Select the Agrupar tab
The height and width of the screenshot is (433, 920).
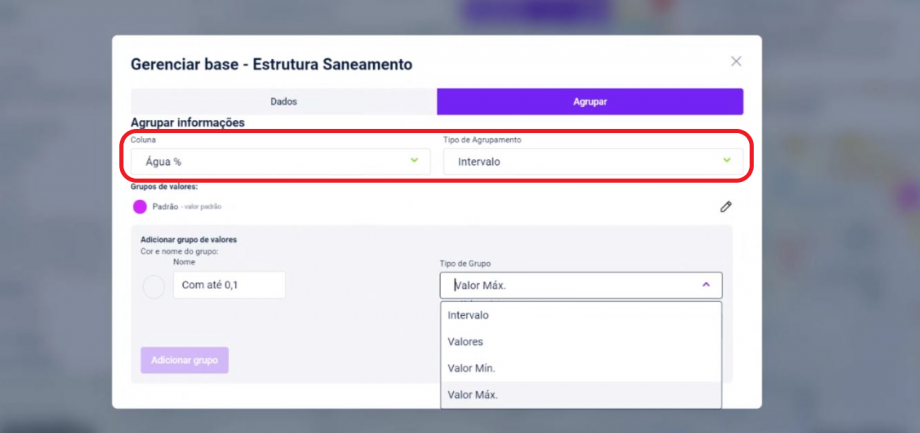[590, 102]
